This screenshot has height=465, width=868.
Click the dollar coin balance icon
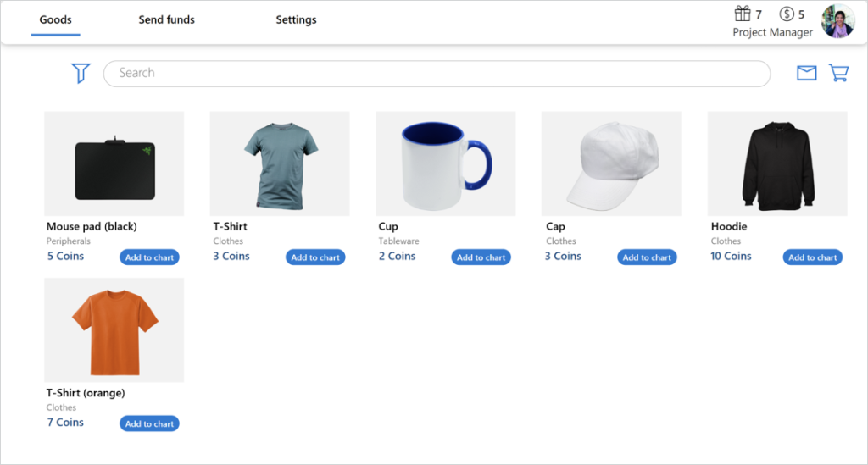pos(787,14)
